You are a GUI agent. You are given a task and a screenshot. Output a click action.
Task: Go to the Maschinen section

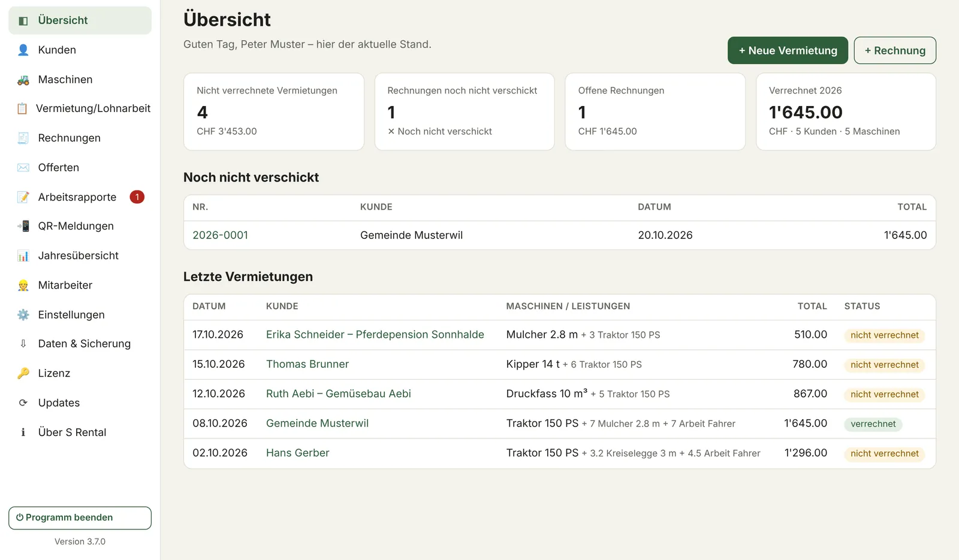point(80,80)
